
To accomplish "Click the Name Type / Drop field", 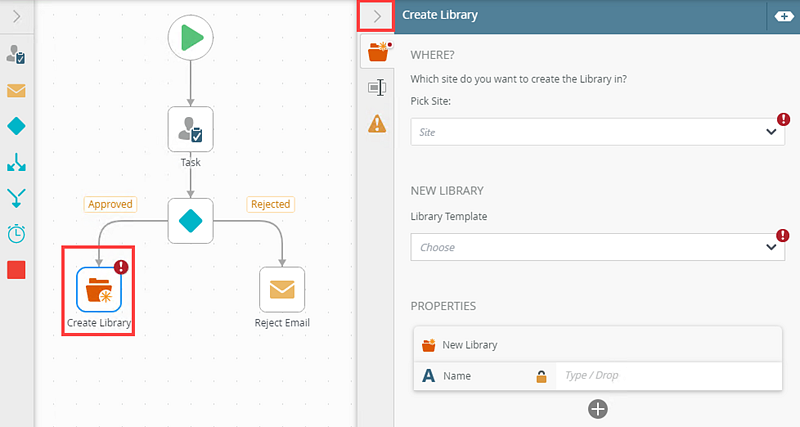I will pyautogui.click(x=665, y=376).
